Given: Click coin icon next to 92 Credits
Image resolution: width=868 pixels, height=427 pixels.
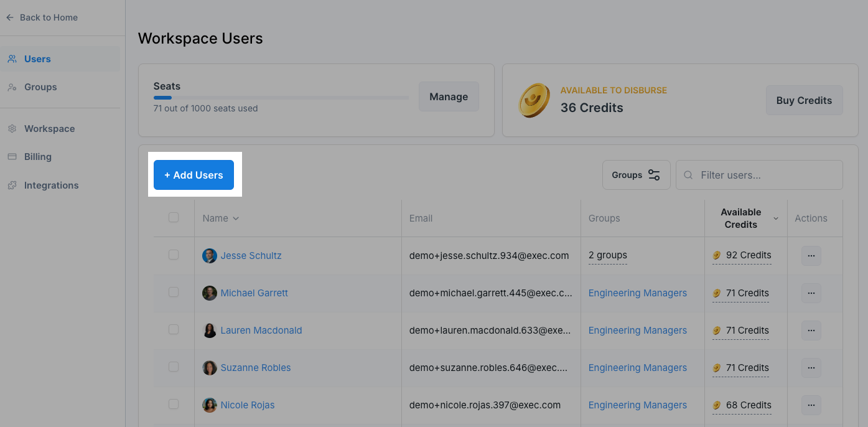Looking at the screenshot, I should [x=717, y=255].
